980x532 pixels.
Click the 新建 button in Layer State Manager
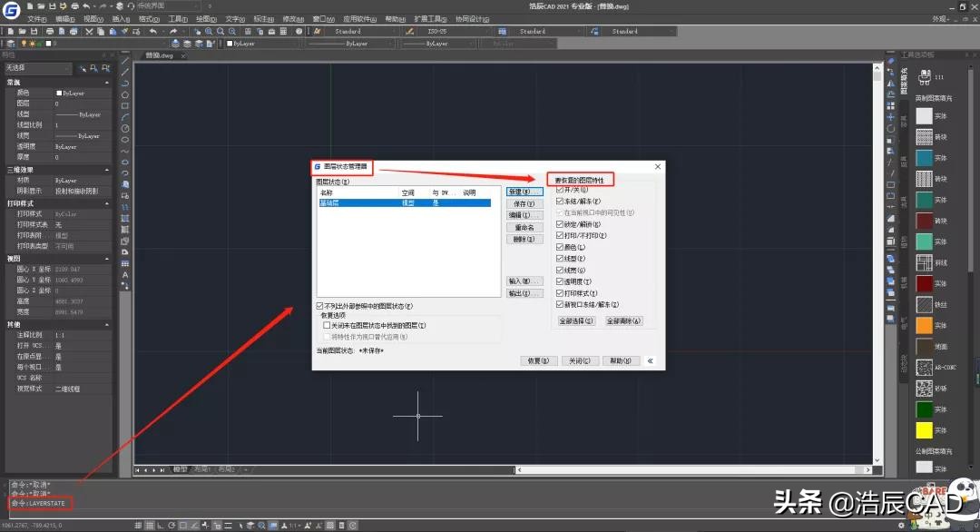coord(524,191)
